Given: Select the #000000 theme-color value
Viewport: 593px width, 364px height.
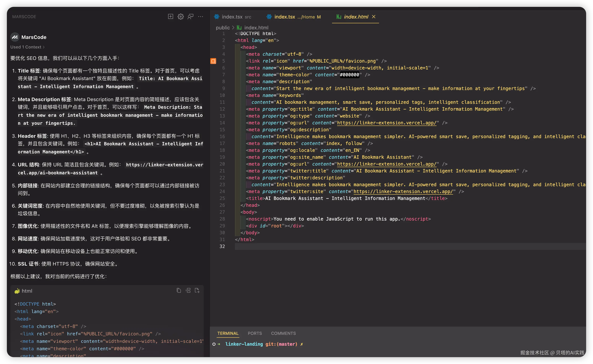Looking at the screenshot, I should click(x=350, y=75).
